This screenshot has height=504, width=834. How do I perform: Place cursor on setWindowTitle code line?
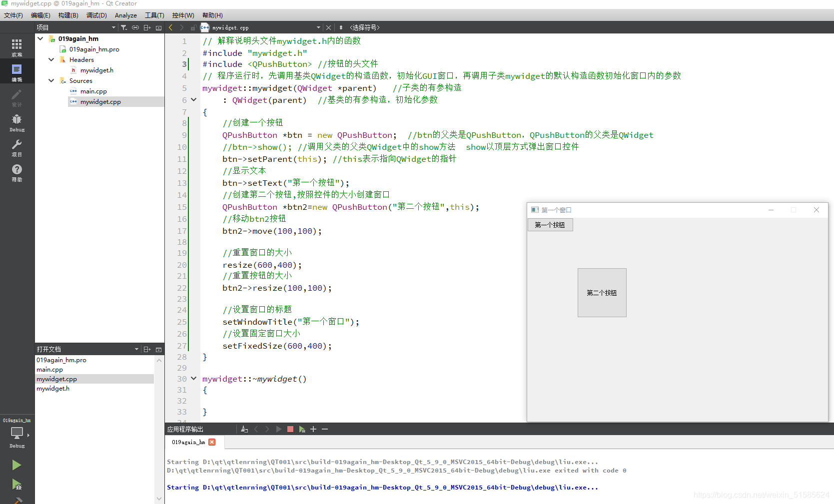point(291,322)
